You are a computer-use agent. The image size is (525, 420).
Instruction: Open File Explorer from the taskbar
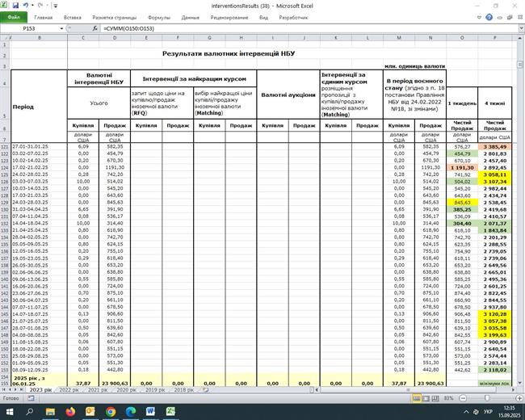[50, 412]
